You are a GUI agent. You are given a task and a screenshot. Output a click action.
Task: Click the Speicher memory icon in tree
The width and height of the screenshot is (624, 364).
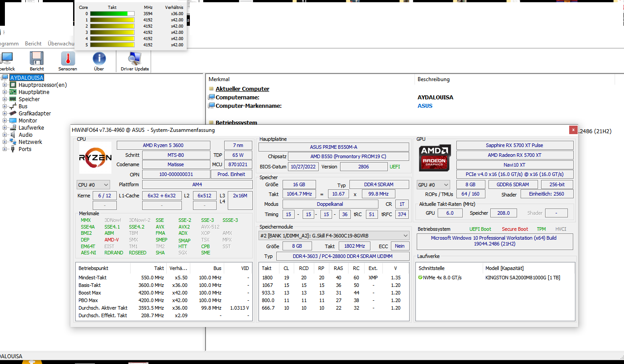coord(13,99)
